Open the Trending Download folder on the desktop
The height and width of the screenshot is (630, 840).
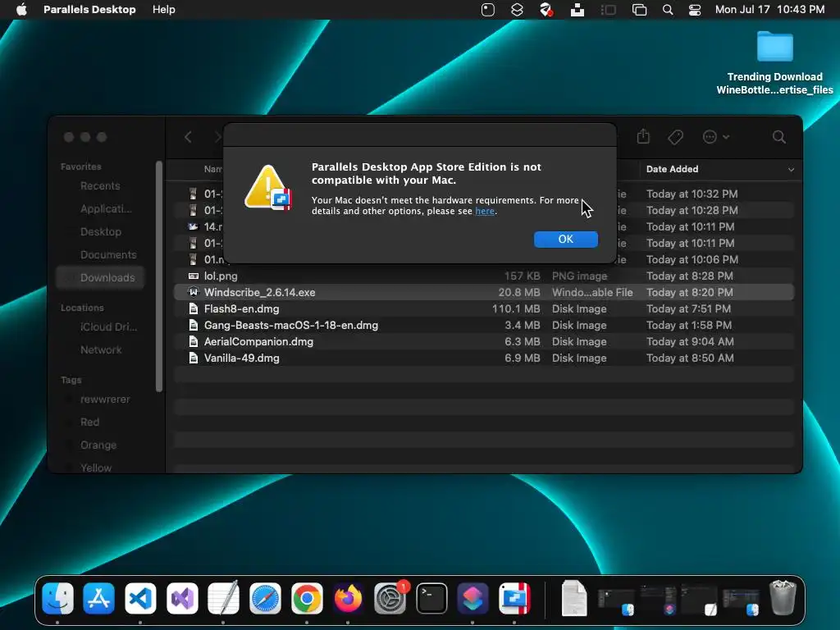[x=774, y=47]
